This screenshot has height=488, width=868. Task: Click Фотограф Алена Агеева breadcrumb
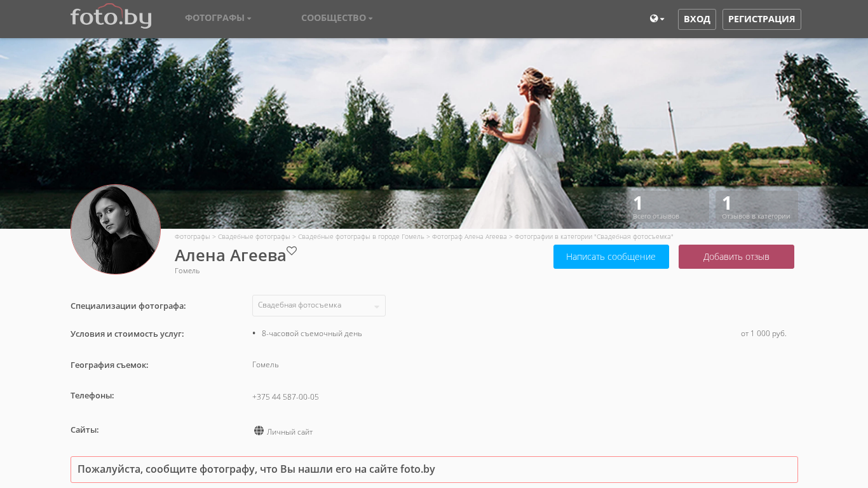tap(470, 236)
